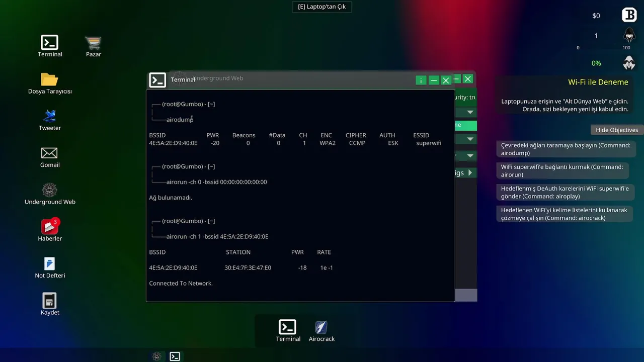The width and height of the screenshot is (644, 362).
Task: Click the Connected To Network message
Action: (181, 283)
